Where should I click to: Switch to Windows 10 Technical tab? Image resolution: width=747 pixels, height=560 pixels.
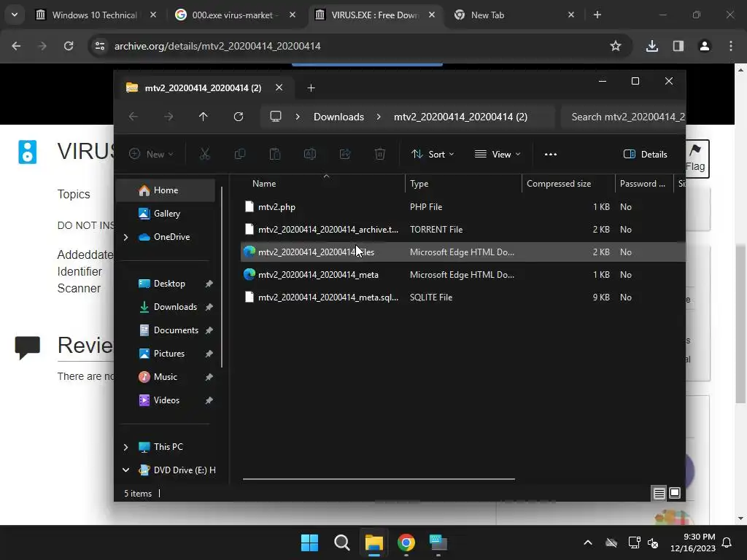coord(96,15)
